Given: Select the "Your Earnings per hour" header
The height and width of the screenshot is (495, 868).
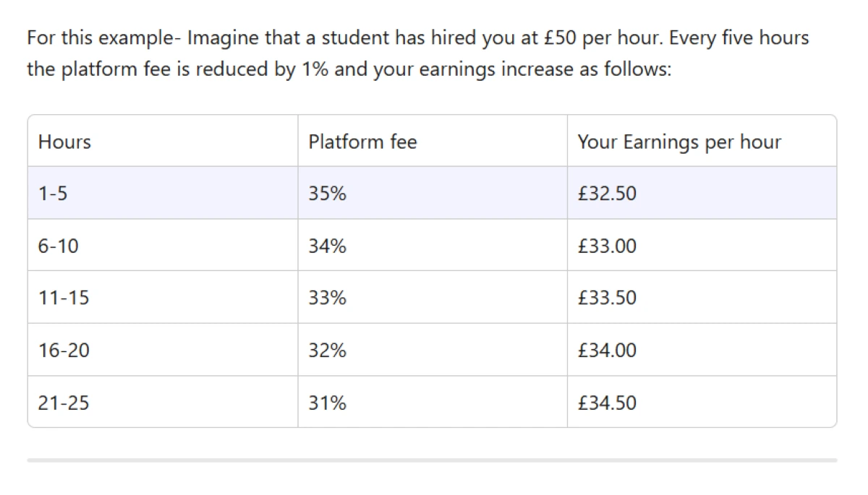Looking at the screenshot, I should click(679, 142).
